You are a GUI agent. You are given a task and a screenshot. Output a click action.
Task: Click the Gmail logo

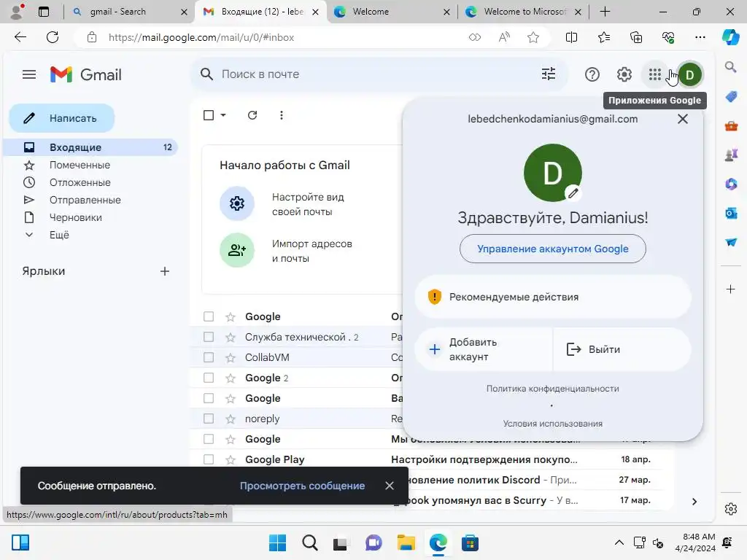click(x=86, y=74)
